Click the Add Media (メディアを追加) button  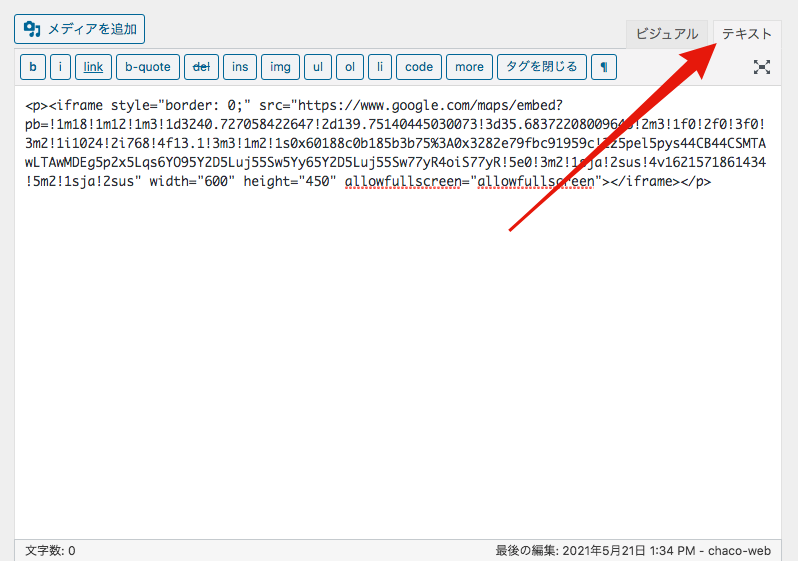click(x=79, y=29)
